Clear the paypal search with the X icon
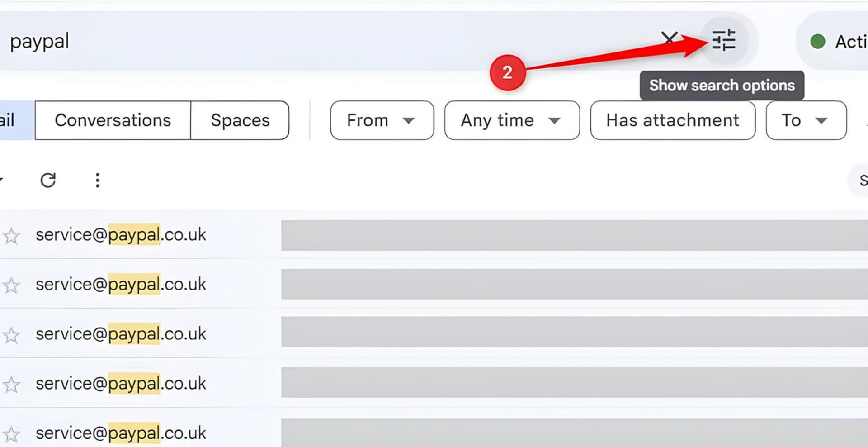 pos(669,39)
